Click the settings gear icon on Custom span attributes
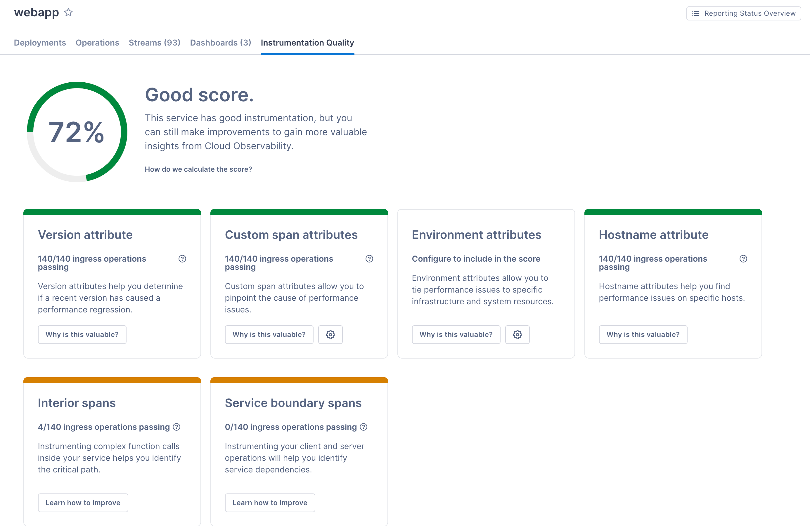 tap(330, 334)
